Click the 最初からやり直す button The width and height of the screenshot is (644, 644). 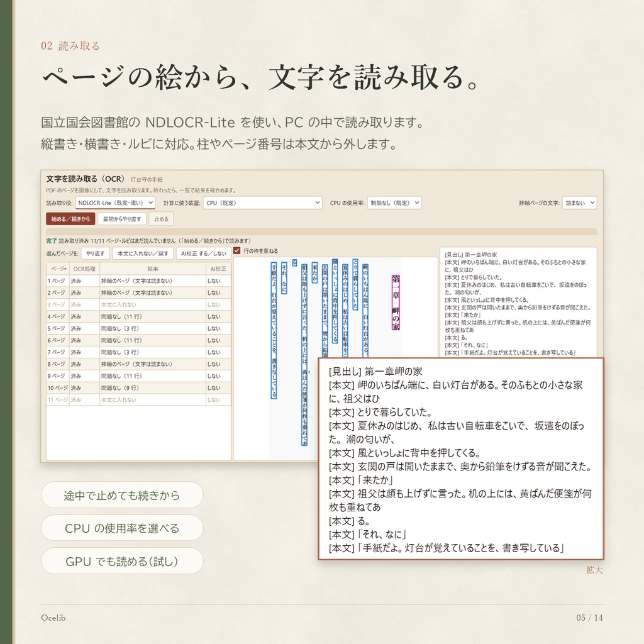121,219
